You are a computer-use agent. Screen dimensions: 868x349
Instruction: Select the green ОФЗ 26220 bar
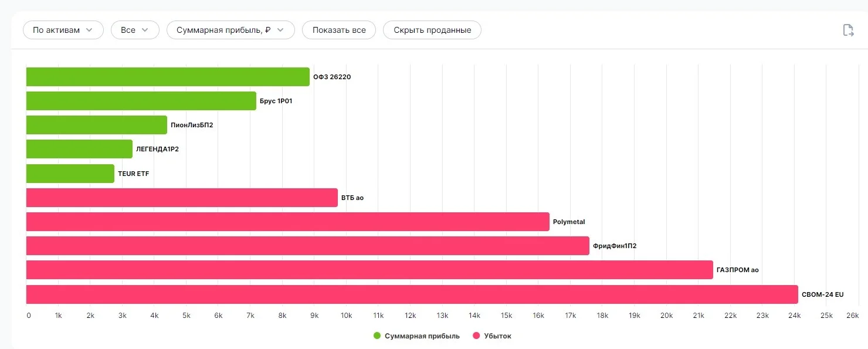pos(168,77)
